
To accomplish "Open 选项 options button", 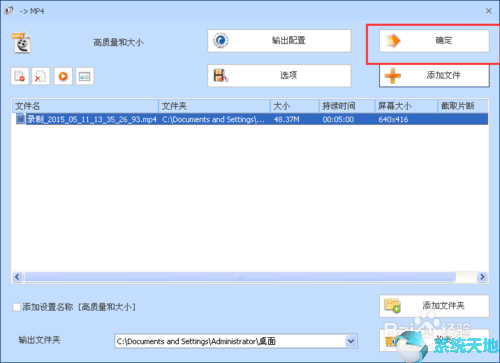I will pos(279,76).
